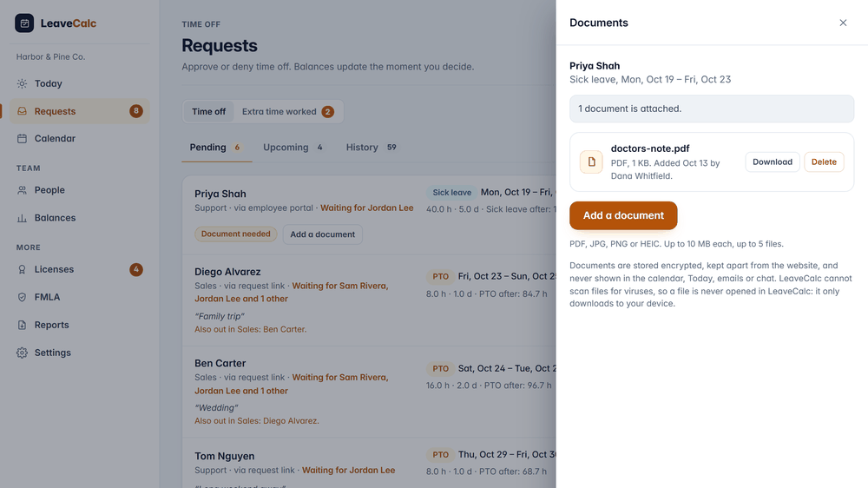This screenshot has width=868, height=488.
Task: Click the Requests count badge showing 8
Action: tap(136, 111)
